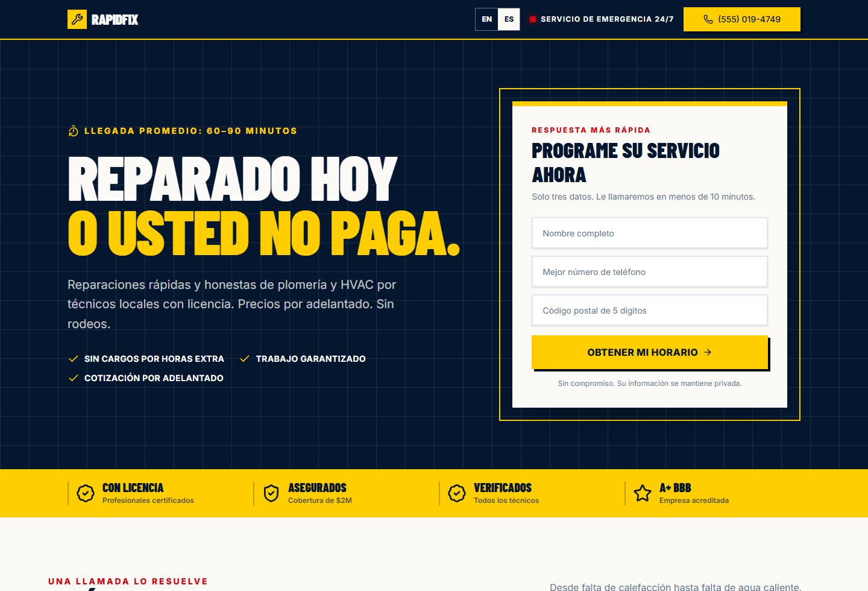Viewport: 868px width, 591px height.
Task: Submit form with Obtener Mi Horario
Action: tap(650, 352)
